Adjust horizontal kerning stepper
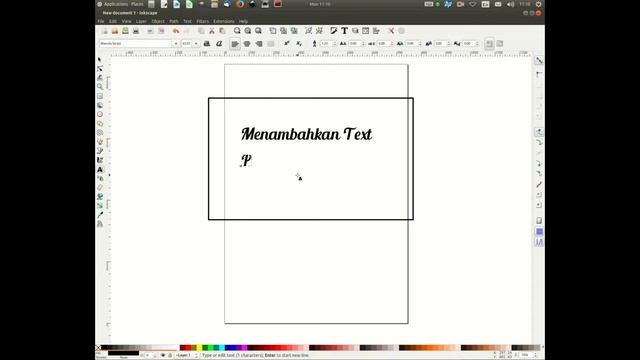This screenshot has height=360, width=640. [x=420, y=44]
